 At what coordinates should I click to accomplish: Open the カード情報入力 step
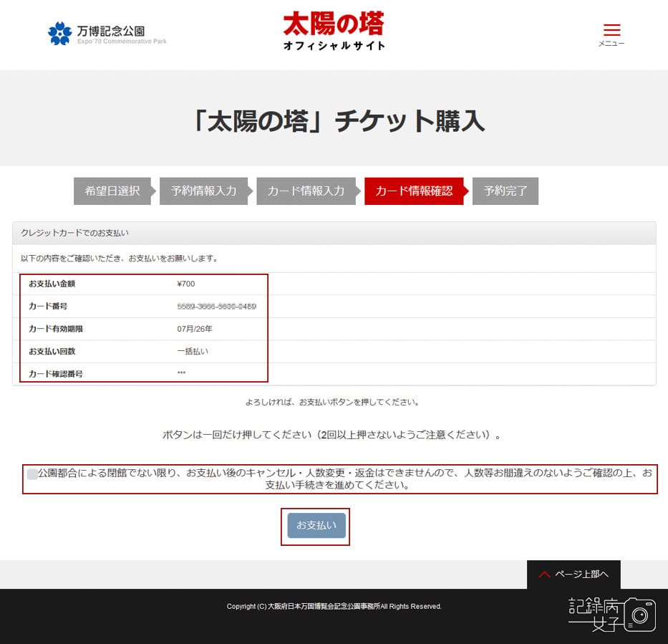(306, 191)
